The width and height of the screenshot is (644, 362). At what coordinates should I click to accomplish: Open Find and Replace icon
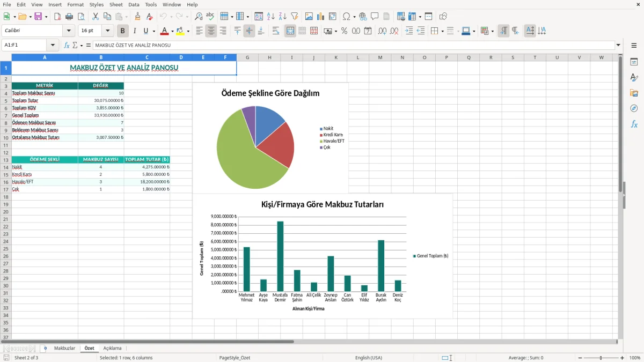199,17
